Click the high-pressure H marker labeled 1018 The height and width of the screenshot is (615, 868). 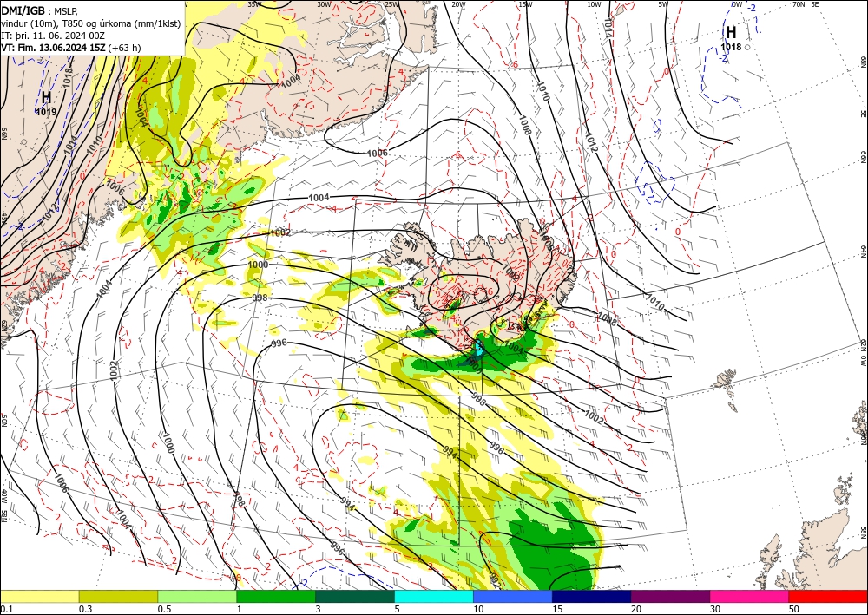coord(731,33)
